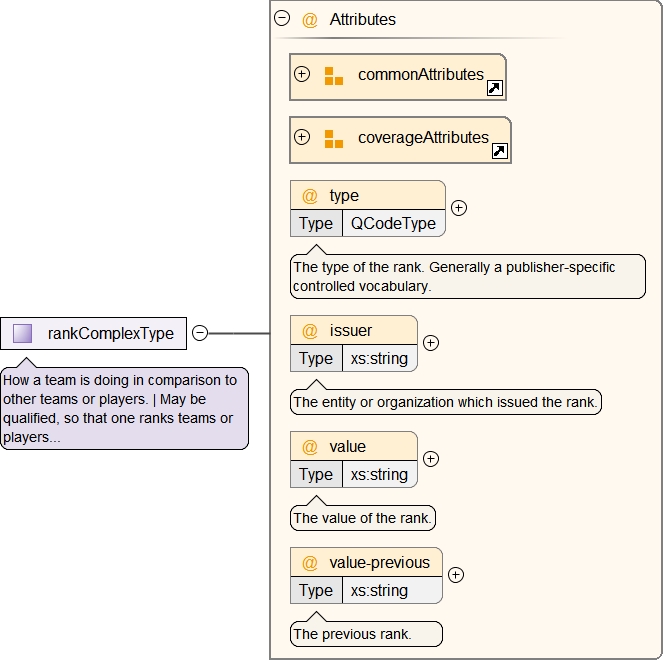Collapse the Attributes section
This screenshot has height=661, width=664.
coord(282,19)
